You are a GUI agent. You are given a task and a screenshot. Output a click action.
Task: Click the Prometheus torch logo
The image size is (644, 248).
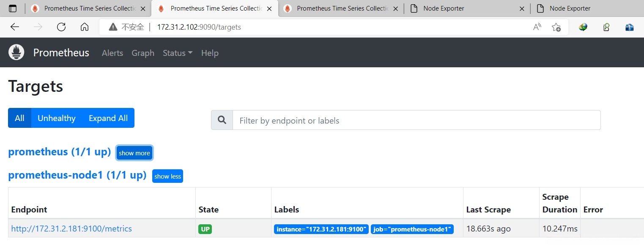(x=16, y=52)
